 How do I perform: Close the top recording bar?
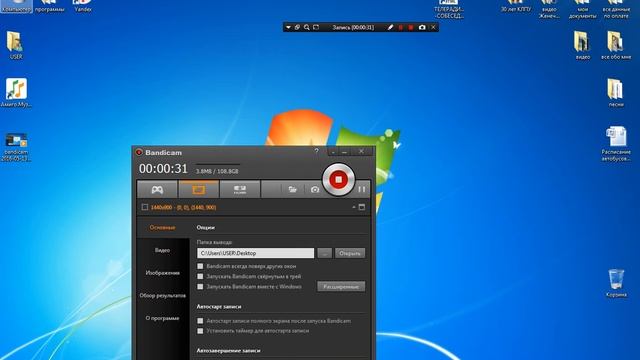(433, 27)
